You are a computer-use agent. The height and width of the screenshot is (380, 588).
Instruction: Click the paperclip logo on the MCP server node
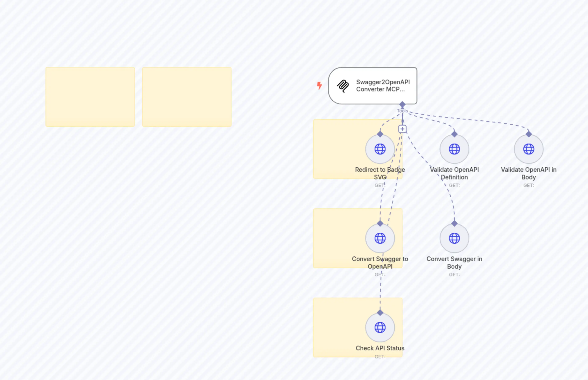pos(343,86)
